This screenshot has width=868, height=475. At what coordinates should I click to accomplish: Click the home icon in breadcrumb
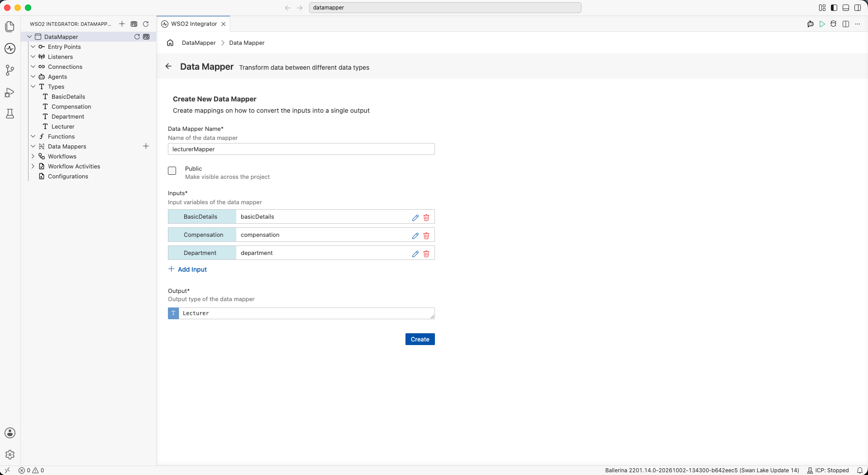[170, 43]
